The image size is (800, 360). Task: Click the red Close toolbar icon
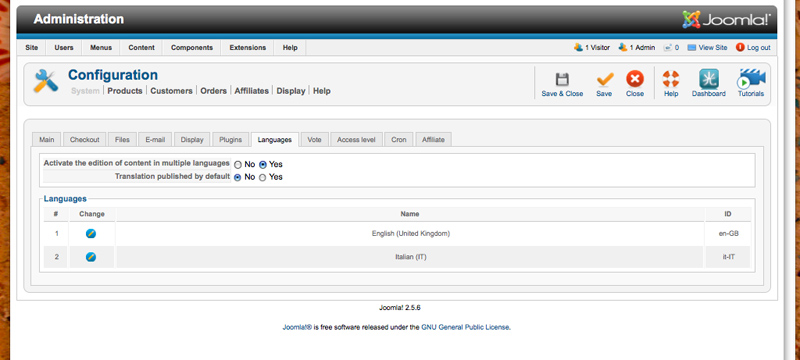(635, 79)
